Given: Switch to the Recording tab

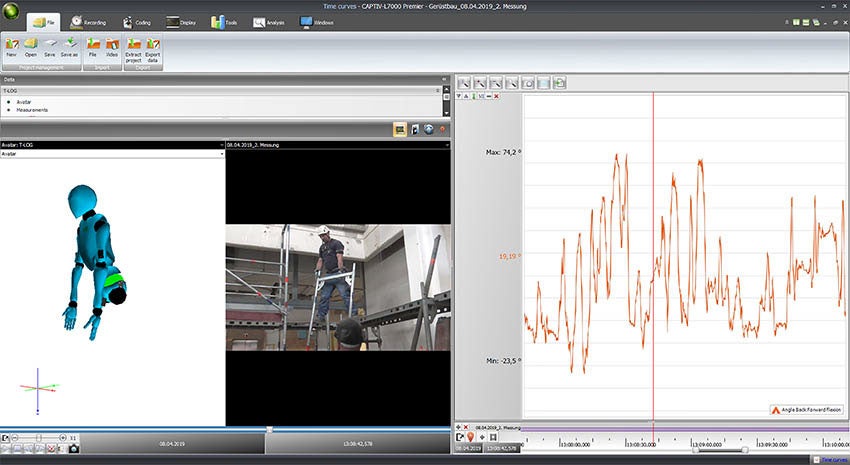Looking at the screenshot, I should point(88,22).
